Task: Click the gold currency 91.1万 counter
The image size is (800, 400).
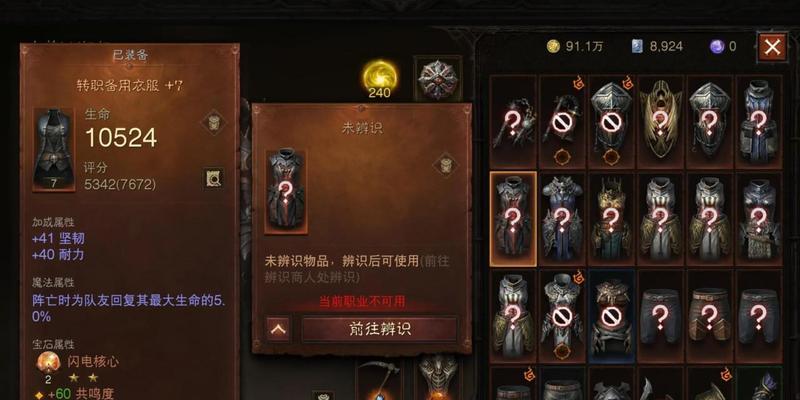Action: [x=575, y=46]
